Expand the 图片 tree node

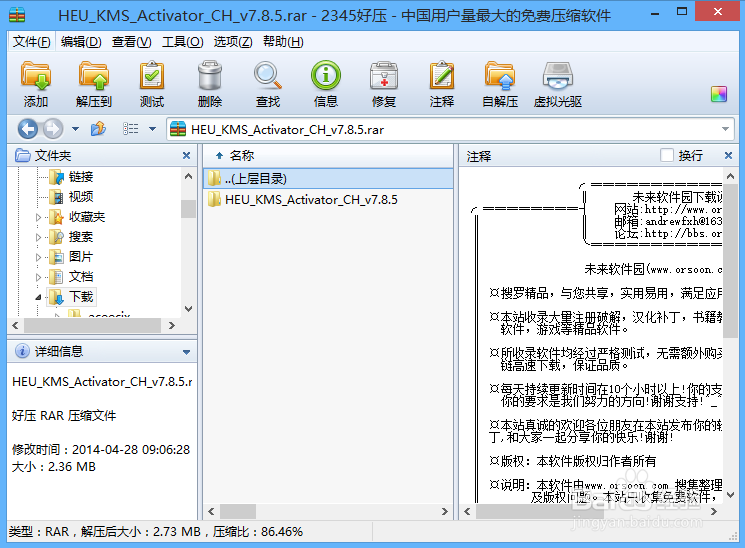click(x=38, y=257)
